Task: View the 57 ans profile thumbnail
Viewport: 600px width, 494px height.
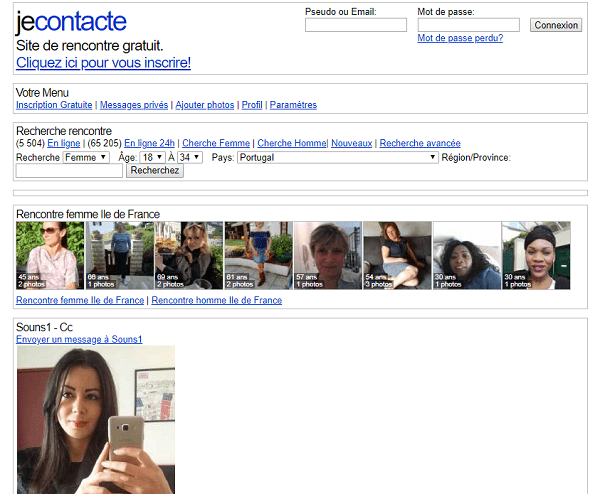Action: 327,255
